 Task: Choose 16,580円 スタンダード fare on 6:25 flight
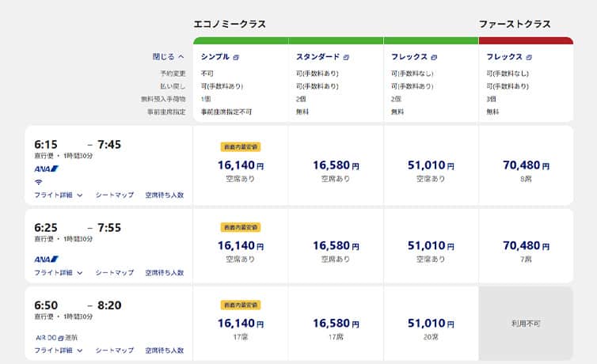click(336, 247)
